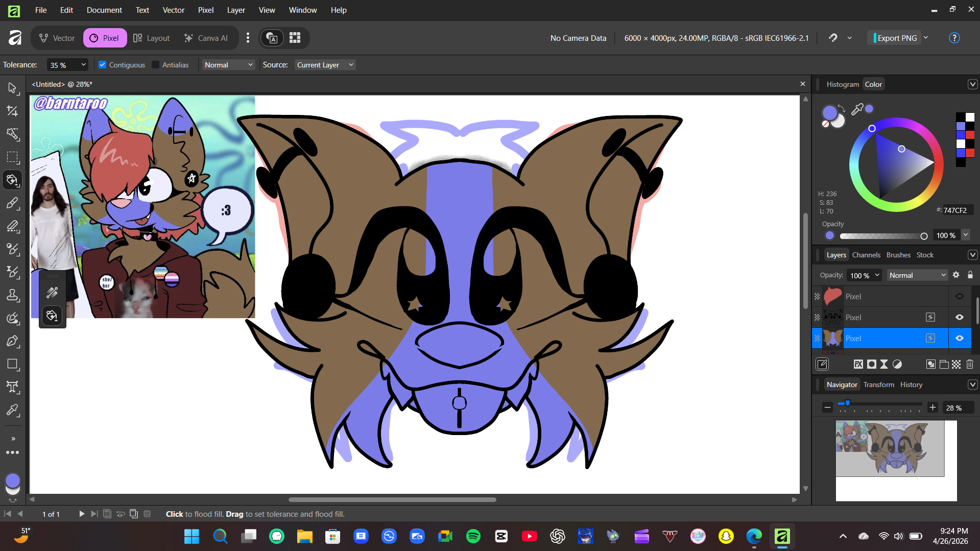Open the Source Current Layer dropdown
980x551 pixels.
(x=325, y=65)
